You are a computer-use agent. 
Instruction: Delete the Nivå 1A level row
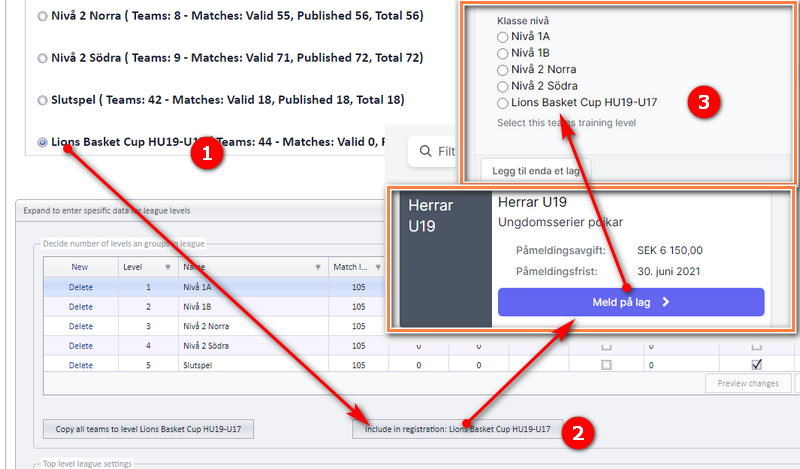point(81,287)
